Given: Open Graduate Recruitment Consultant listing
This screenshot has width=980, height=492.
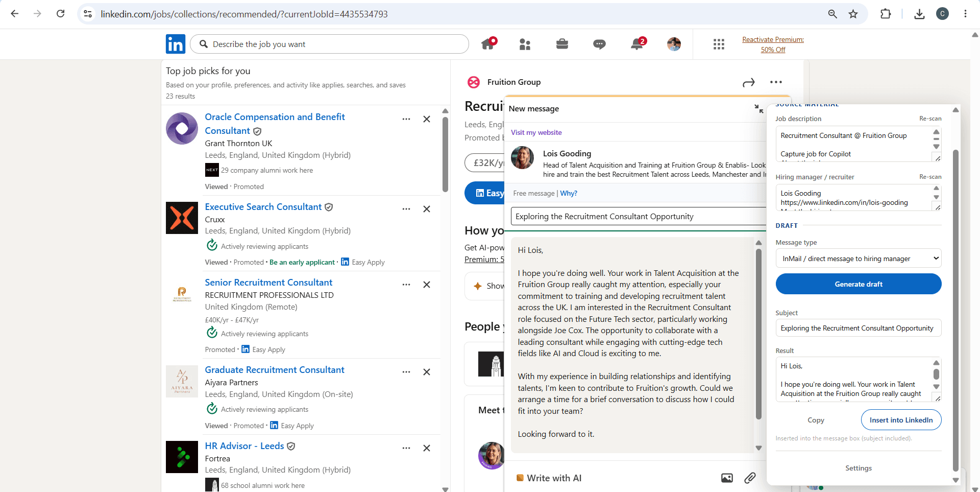Looking at the screenshot, I should (x=275, y=370).
